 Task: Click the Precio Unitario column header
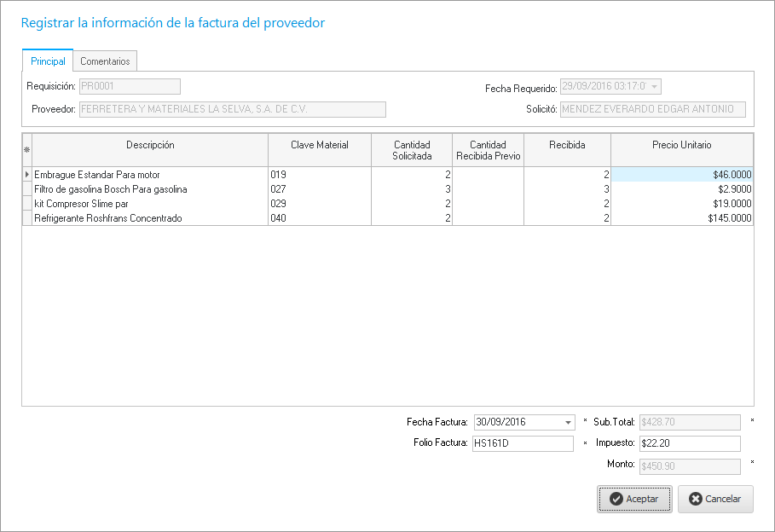tap(681, 146)
